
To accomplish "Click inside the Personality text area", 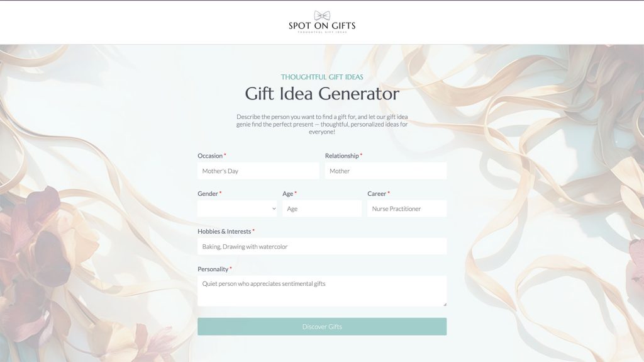I will coord(321,290).
